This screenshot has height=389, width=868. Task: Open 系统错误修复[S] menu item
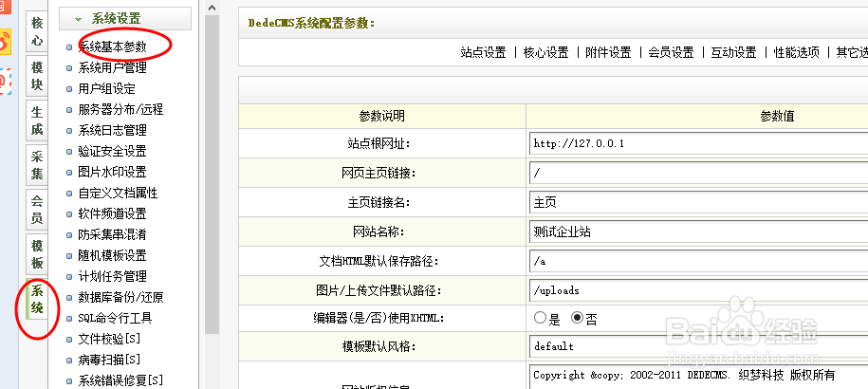tap(120, 380)
